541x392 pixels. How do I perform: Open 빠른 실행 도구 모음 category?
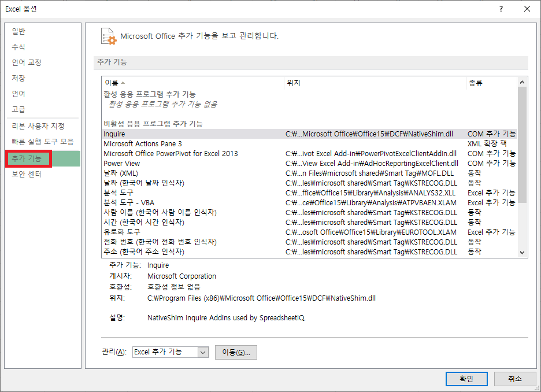(42, 142)
